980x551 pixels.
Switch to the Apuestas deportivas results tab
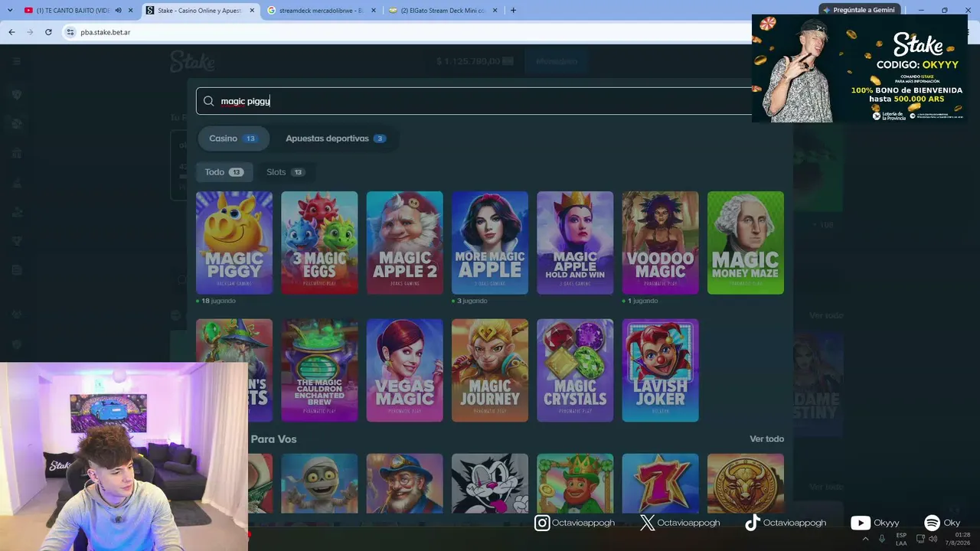tap(335, 139)
